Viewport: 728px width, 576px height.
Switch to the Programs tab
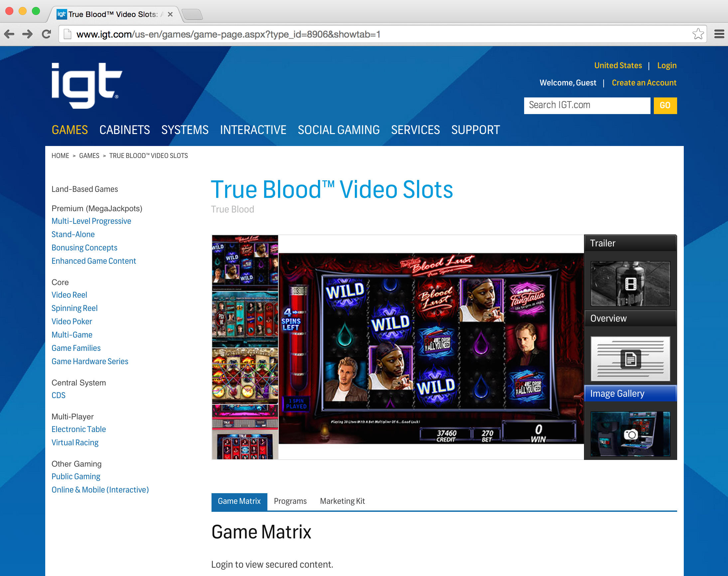pos(290,501)
